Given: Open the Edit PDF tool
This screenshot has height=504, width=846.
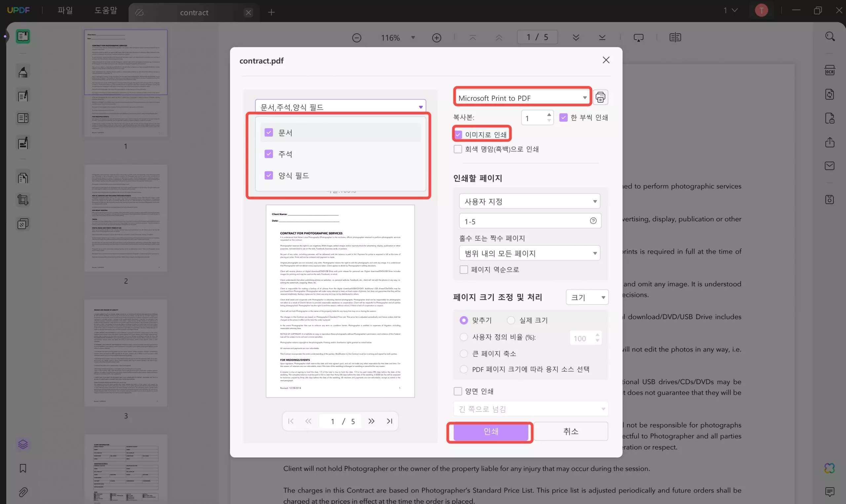Looking at the screenshot, I should [x=23, y=96].
